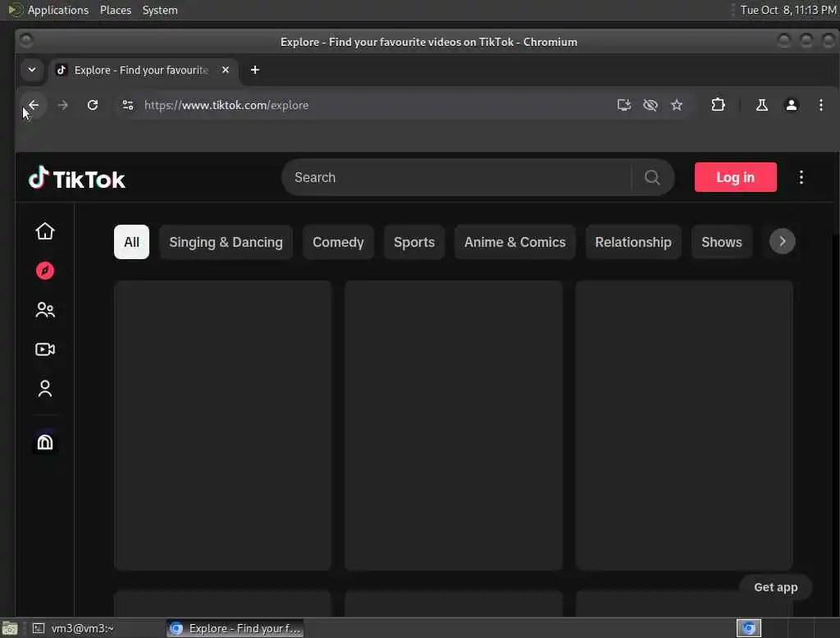Open Chrome Labs flask icon
Screen dimensions: 840x638
pos(761,105)
